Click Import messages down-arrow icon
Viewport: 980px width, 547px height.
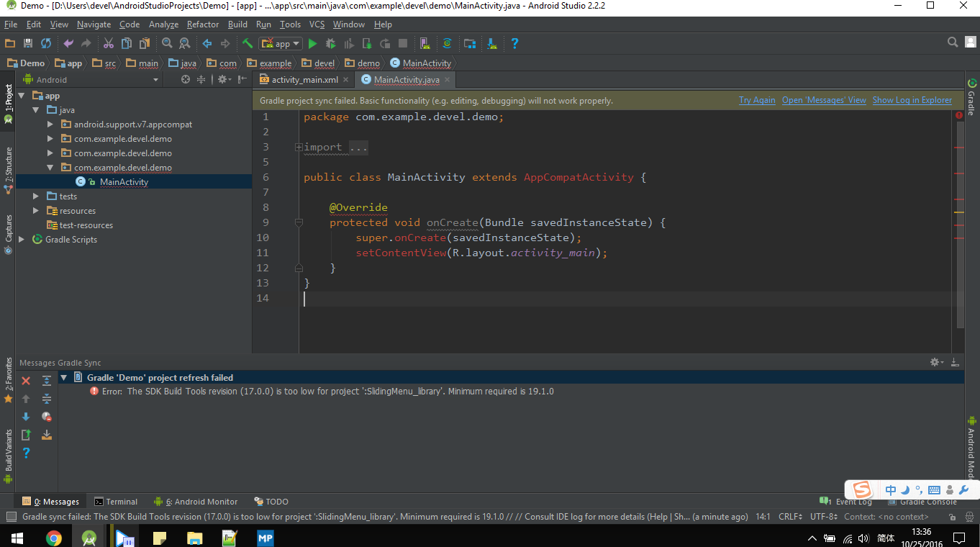point(47,435)
